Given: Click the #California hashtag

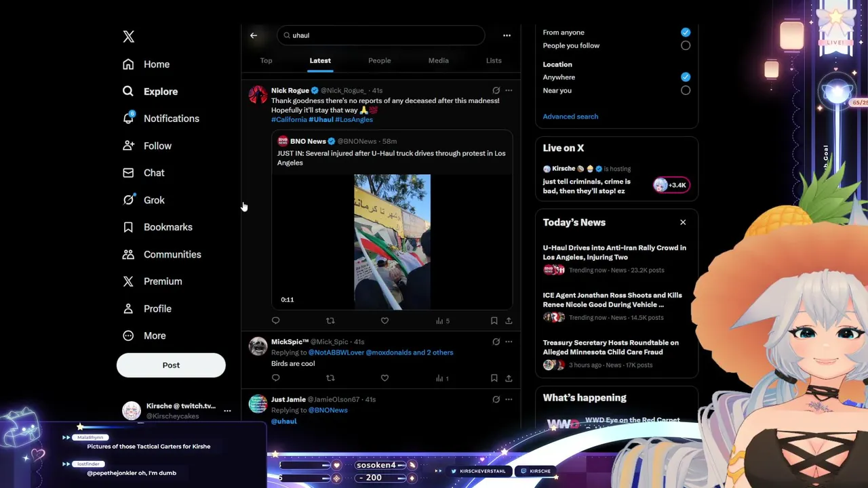Looking at the screenshot, I should (289, 119).
